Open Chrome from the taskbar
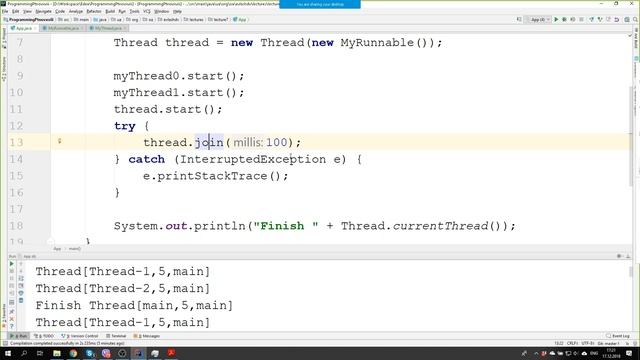 coord(73,353)
